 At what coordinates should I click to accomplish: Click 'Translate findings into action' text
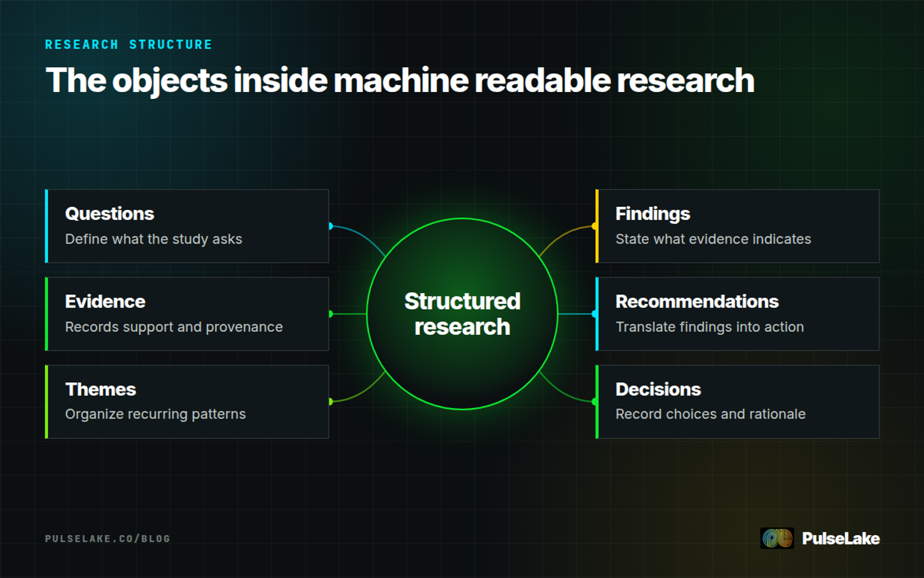(710, 327)
